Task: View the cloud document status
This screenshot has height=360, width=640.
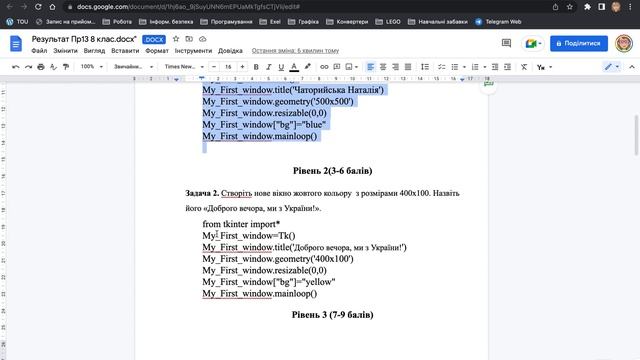Action: [x=202, y=39]
